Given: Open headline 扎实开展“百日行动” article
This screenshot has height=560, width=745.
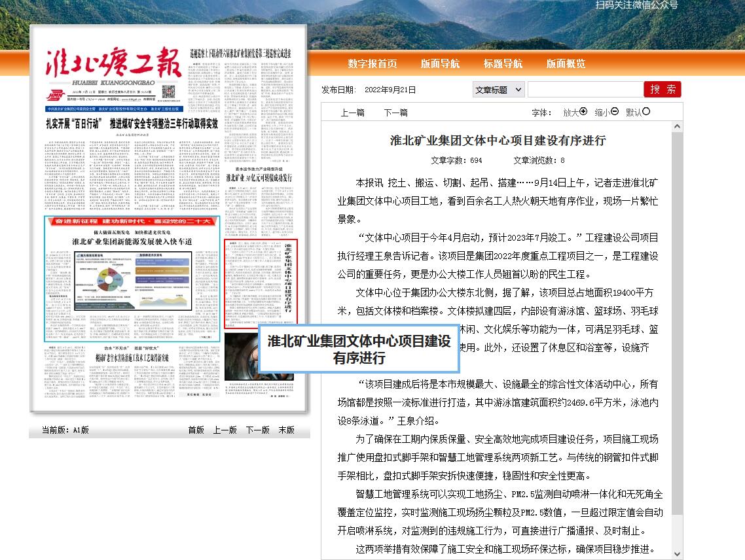Looking at the screenshot, I should click(x=132, y=124).
